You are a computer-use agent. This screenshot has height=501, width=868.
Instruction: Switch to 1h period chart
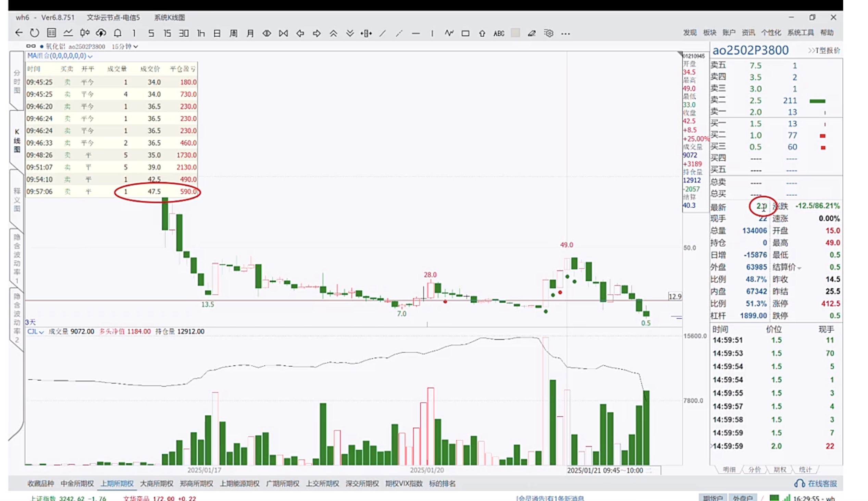tap(201, 33)
